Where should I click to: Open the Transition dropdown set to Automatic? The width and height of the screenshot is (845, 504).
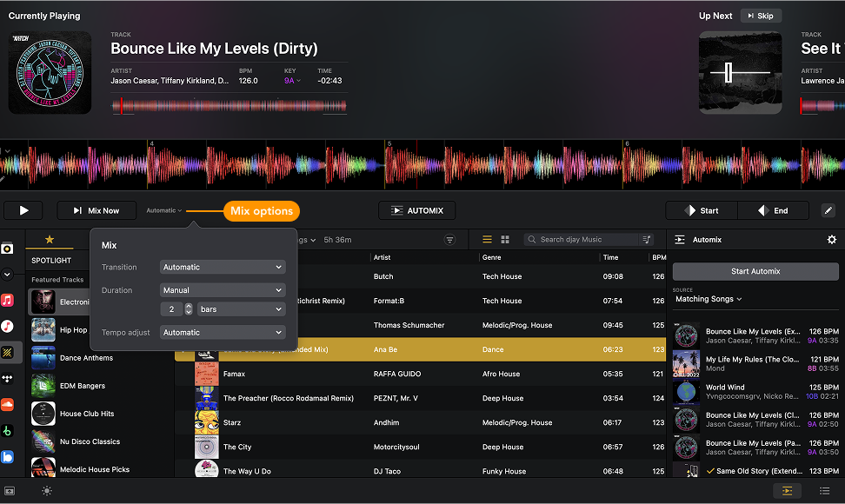pos(223,267)
